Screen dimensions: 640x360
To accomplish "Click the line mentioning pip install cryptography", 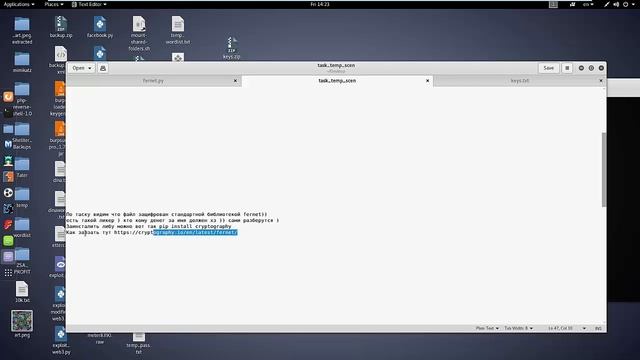I will pos(149,226).
